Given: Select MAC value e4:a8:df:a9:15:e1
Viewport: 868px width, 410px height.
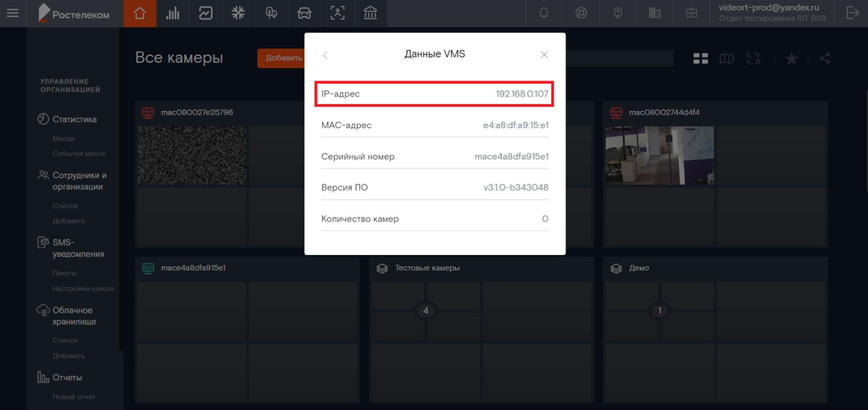Looking at the screenshot, I should coord(516,125).
